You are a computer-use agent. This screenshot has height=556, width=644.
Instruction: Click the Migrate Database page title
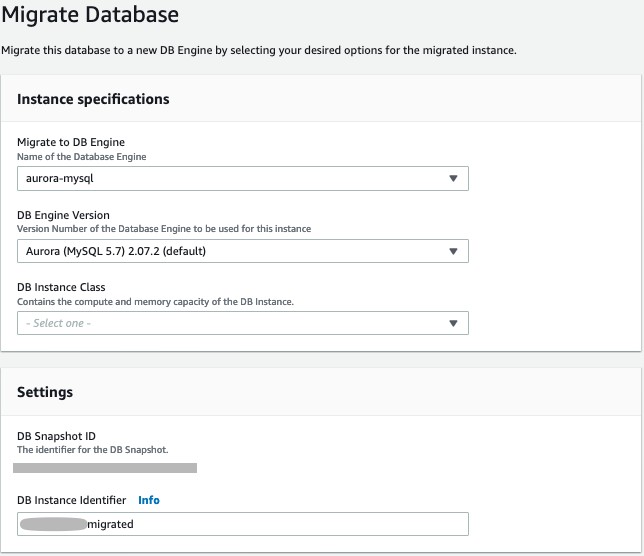90,14
